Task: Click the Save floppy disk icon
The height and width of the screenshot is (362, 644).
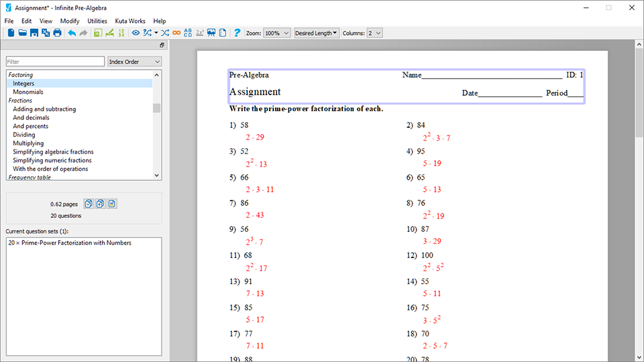Action: click(34, 33)
